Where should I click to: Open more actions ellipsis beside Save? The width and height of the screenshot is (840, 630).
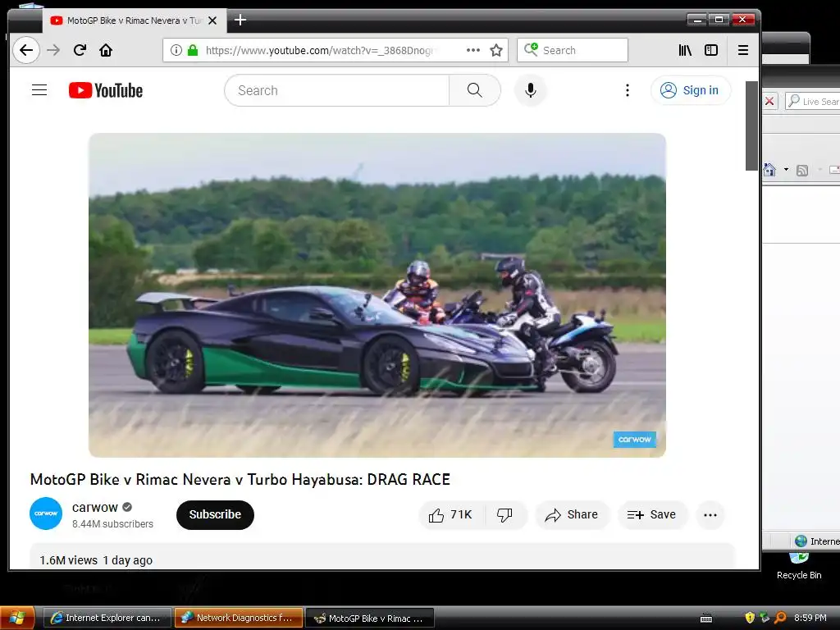click(710, 515)
